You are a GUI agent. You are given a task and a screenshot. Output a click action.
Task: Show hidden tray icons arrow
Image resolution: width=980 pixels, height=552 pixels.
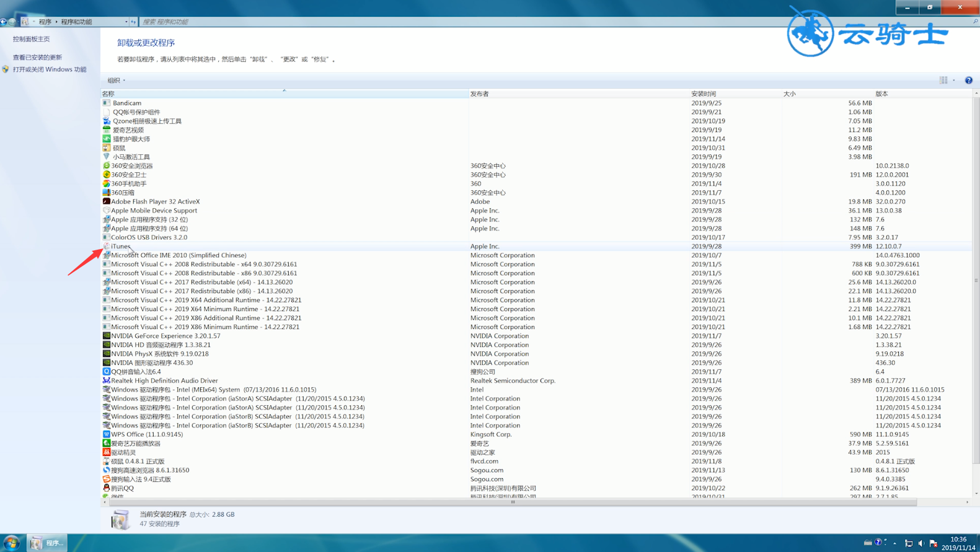coord(894,543)
